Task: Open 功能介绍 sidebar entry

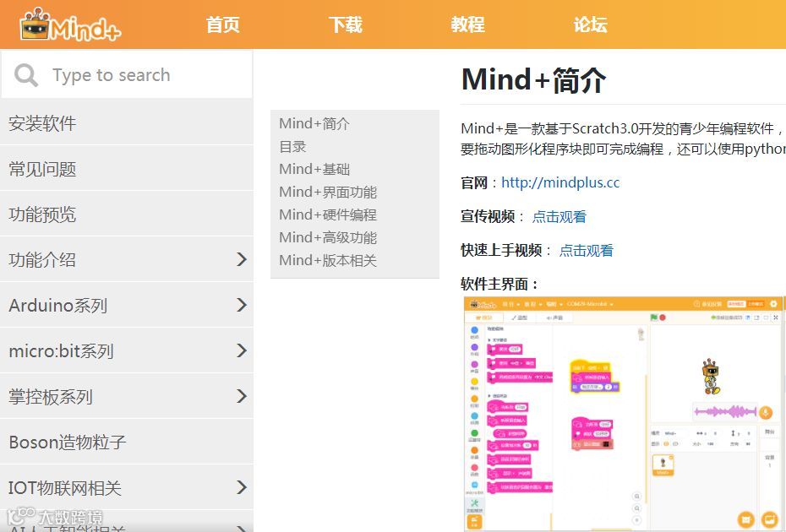Action: pyautogui.click(x=126, y=259)
